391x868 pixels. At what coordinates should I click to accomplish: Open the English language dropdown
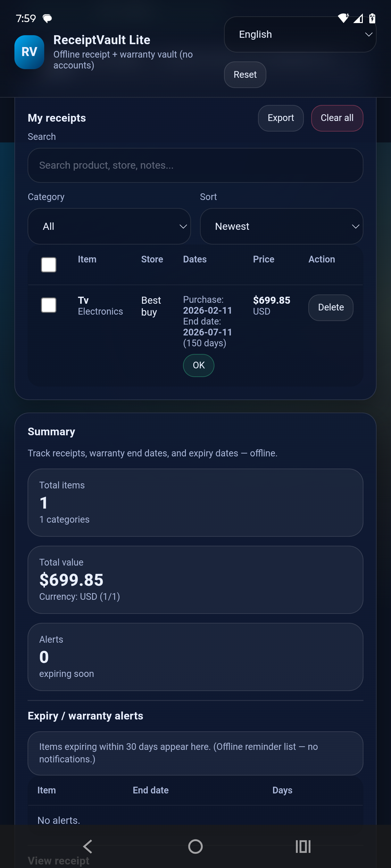300,34
